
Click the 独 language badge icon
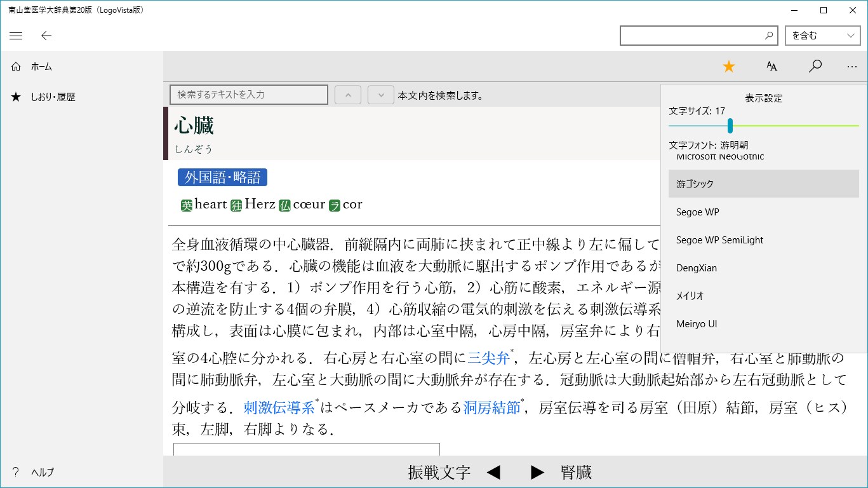coord(236,205)
